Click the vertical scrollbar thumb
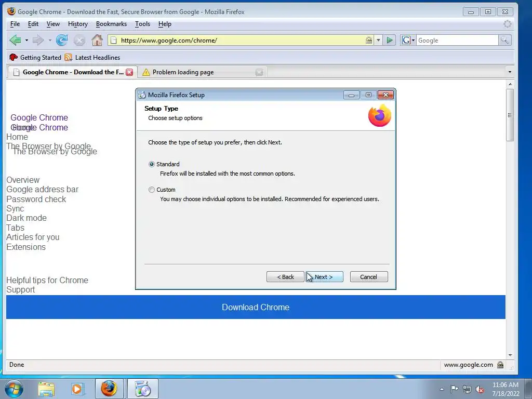The width and height of the screenshot is (532, 399). tap(510, 115)
